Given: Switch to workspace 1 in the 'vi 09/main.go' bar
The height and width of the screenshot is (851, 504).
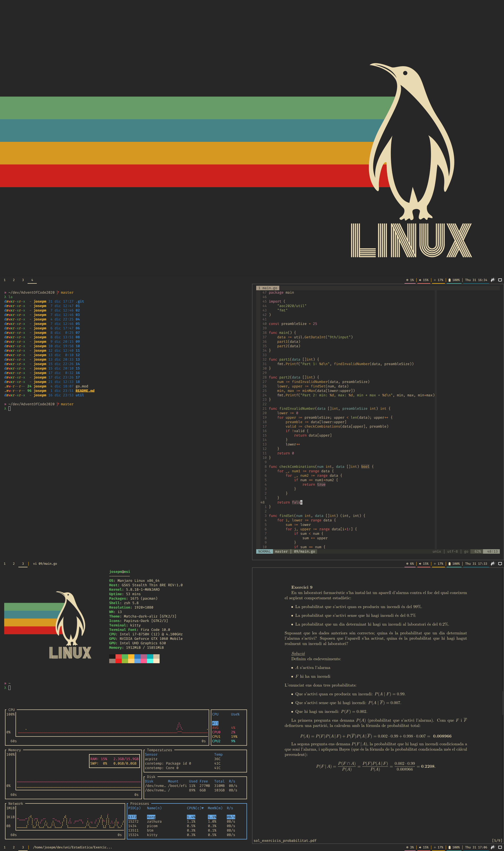Looking at the screenshot, I should click(x=4, y=564).
